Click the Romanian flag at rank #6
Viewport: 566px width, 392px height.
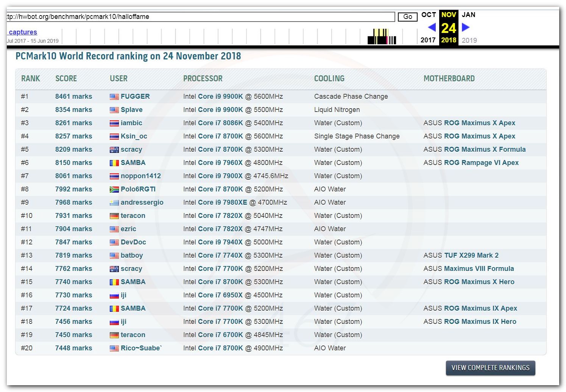point(114,163)
